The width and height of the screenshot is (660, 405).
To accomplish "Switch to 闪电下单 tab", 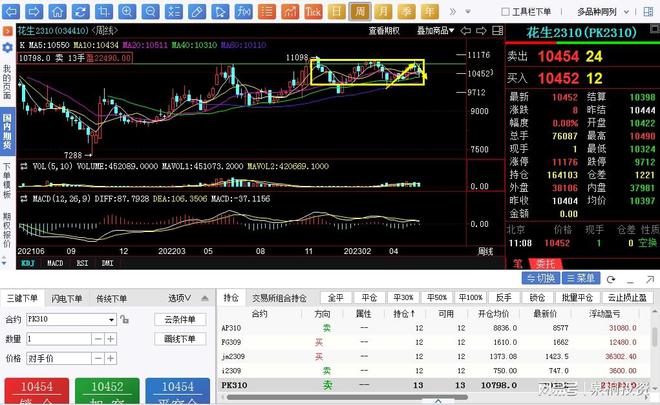I will pyautogui.click(x=67, y=298).
